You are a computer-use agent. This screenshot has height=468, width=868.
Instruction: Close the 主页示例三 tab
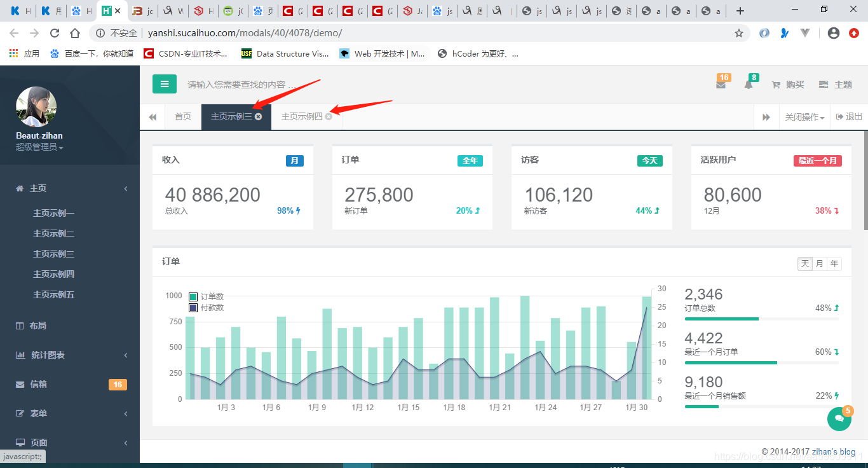tap(259, 117)
